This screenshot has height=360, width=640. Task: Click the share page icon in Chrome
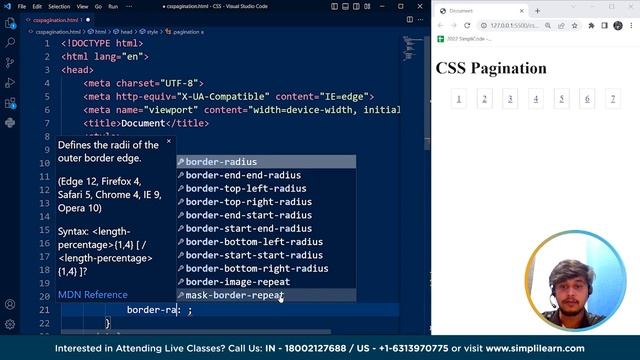pyautogui.click(x=561, y=25)
